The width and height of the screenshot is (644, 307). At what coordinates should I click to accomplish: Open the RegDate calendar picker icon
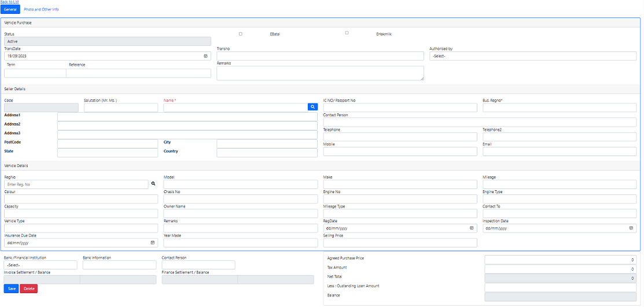[x=472, y=228]
